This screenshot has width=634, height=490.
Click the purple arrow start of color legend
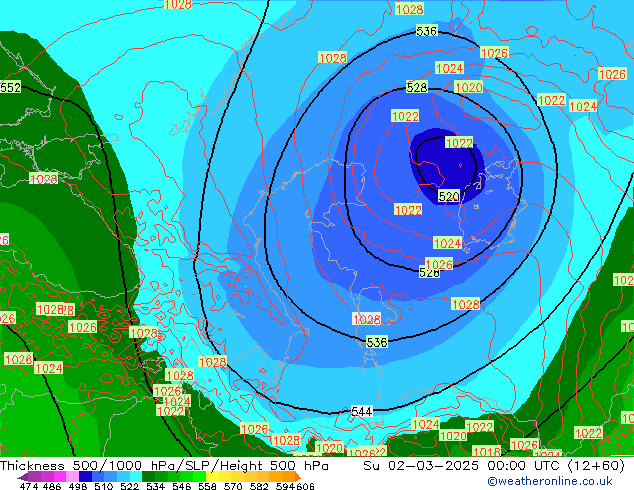22,476
